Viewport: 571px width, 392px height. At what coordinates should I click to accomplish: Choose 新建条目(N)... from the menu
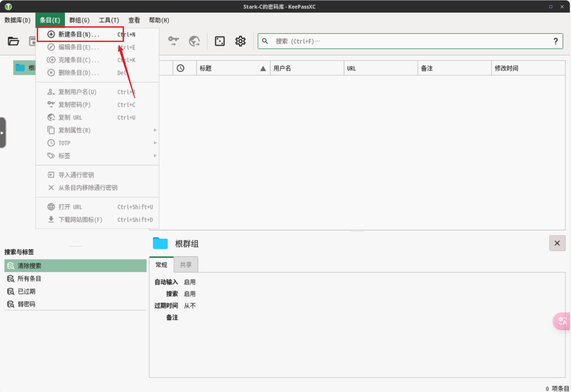pyautogui.click(x=97, y=34)
